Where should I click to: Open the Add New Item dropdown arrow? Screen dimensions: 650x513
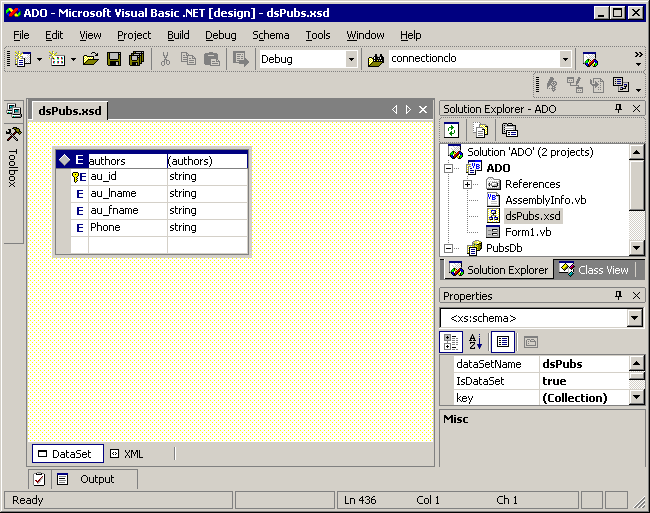tap(73, 60)
